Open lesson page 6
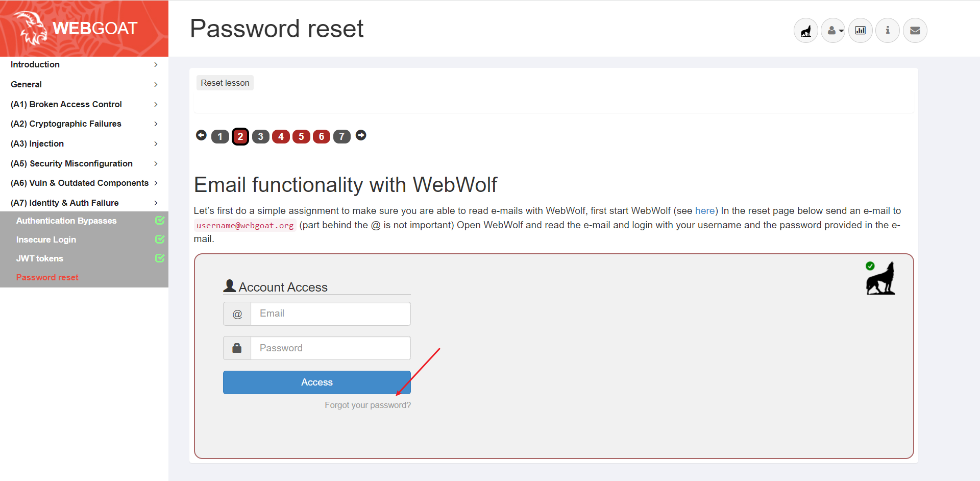The width and height of the screenshot is (980, 481). (322, 136)
